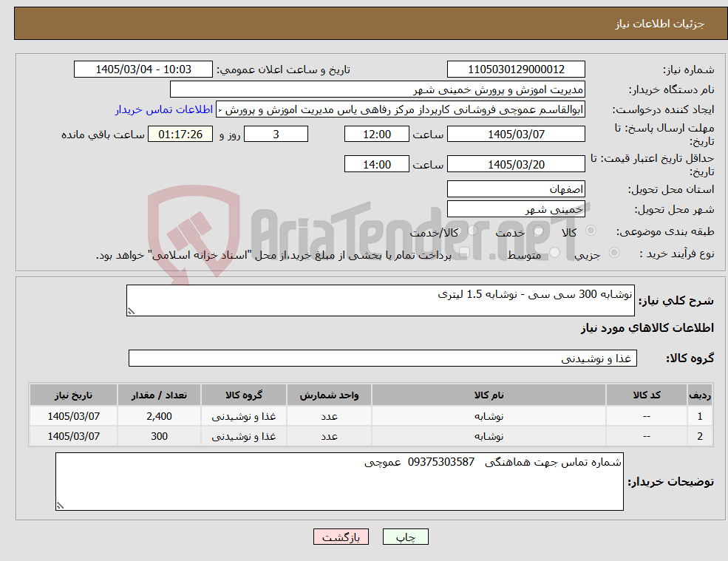
Task: Click the ردیف column header
Action: tap(700, 395)
